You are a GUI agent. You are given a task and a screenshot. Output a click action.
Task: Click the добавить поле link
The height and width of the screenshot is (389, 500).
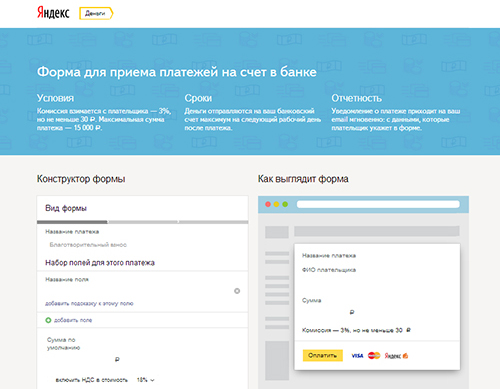[73, 320]
